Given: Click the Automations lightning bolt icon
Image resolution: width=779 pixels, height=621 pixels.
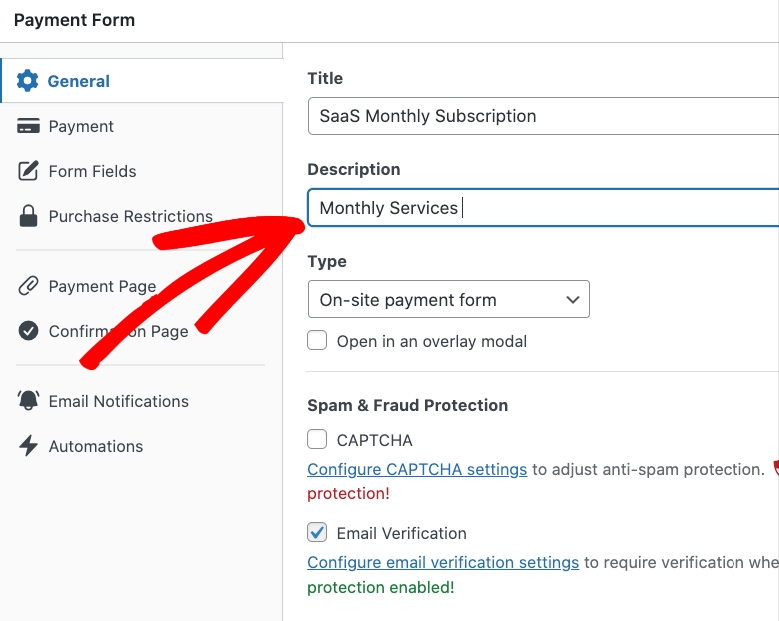Looking at the screenshot, I should 29,446.
